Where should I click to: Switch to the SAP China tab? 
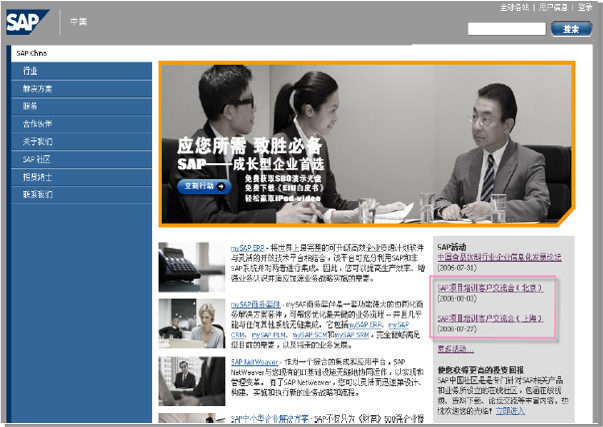[33, 52]
